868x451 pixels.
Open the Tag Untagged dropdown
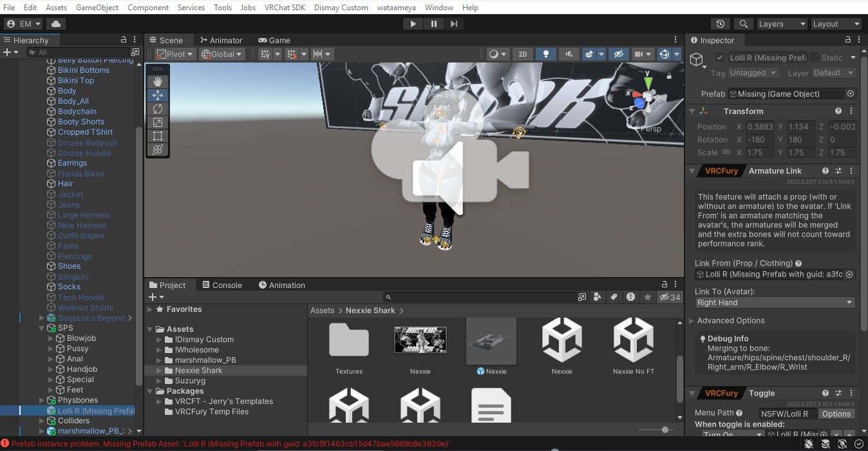[753, 73]
